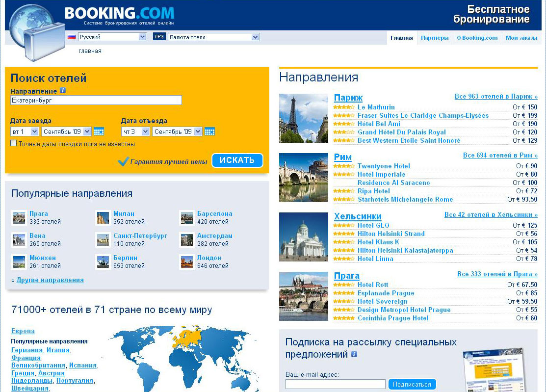Click the Париж city heading link
Screen dimensions: 546x392
(x=348, y=98)
